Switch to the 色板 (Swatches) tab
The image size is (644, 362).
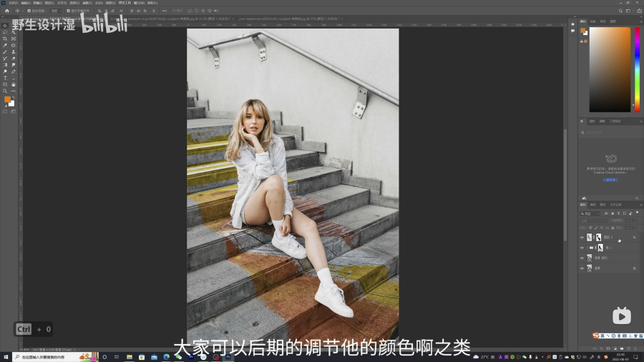pyautogui.click(x=592, y=21)
